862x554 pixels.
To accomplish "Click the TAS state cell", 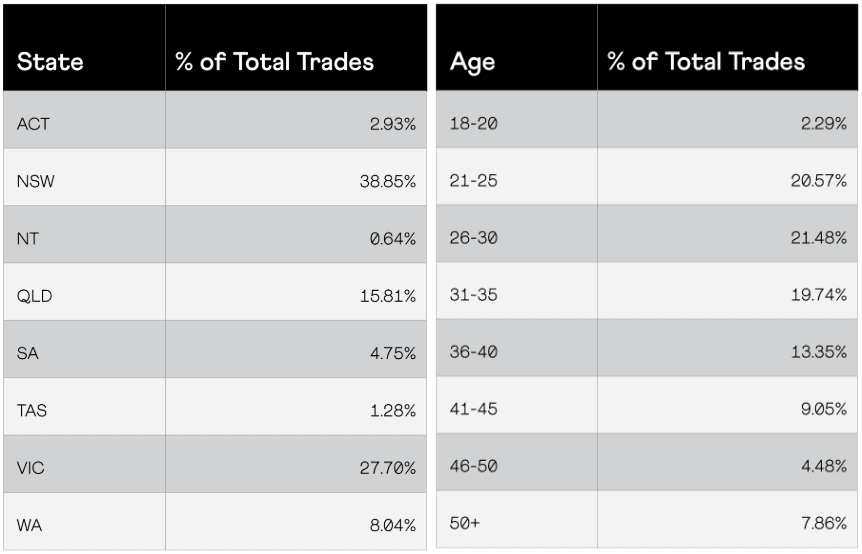I will tap(32, 410).
